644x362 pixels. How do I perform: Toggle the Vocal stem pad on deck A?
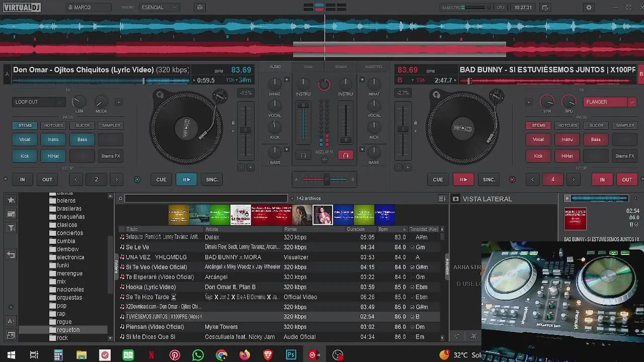click(x=25, y=140)
